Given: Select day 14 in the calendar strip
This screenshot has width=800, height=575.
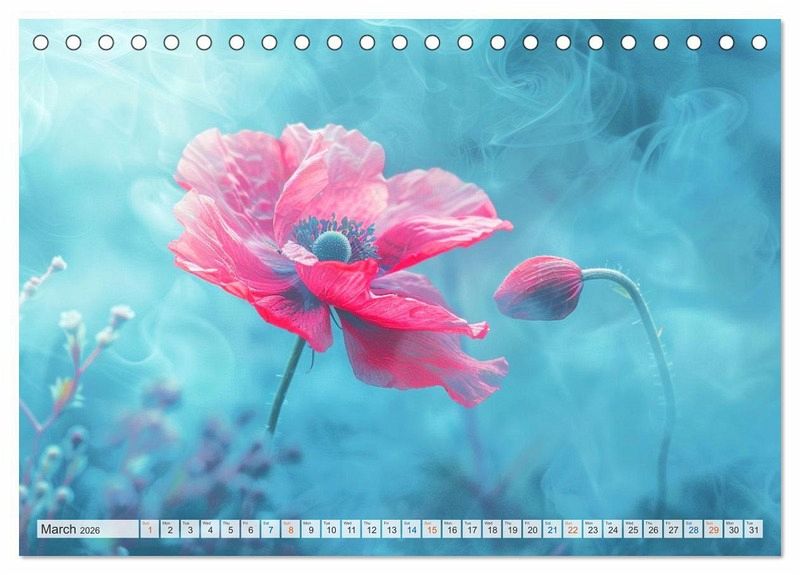Looking at the screenshot, I should [411, 530].
